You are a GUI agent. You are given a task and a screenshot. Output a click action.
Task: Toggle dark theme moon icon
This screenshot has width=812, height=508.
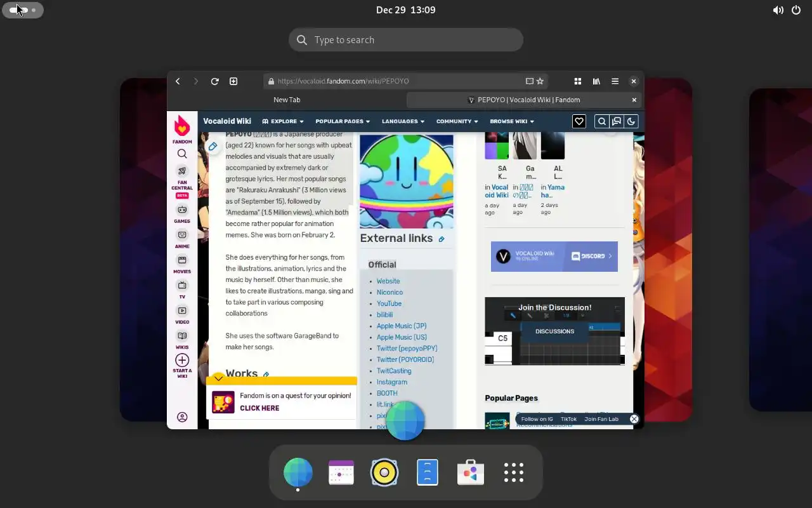click(631, 121)
